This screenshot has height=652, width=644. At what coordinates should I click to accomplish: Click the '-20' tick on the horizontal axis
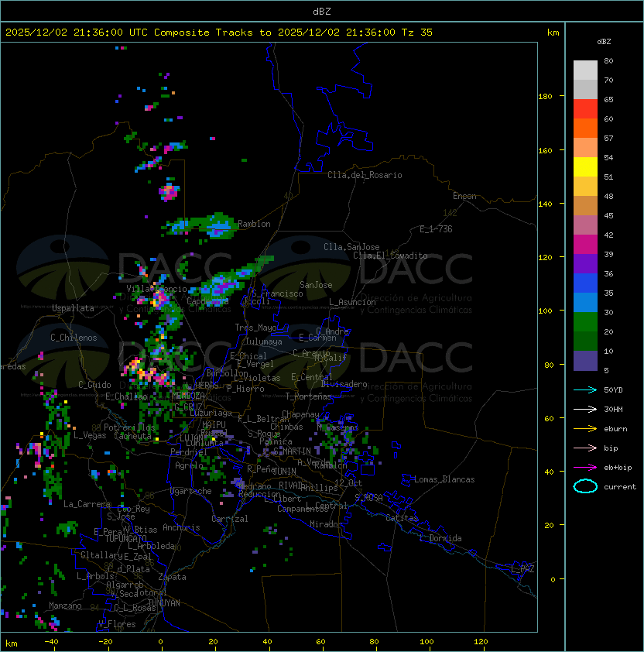click(105, 642)
